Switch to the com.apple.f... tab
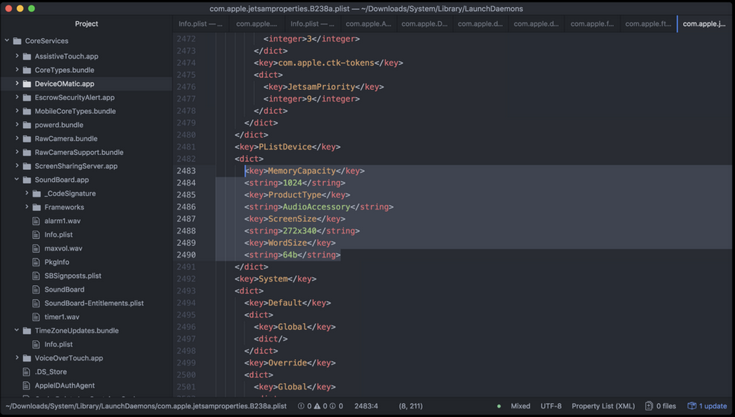 click(x=592, y=24)
